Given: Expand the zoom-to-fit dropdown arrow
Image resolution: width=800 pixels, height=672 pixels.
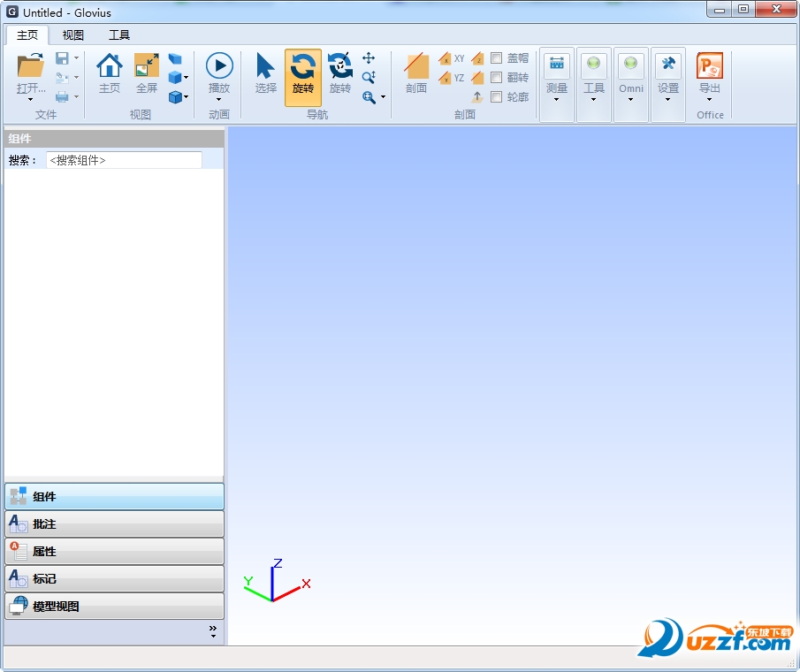Looking at the screenshot, I should [383, 96].
